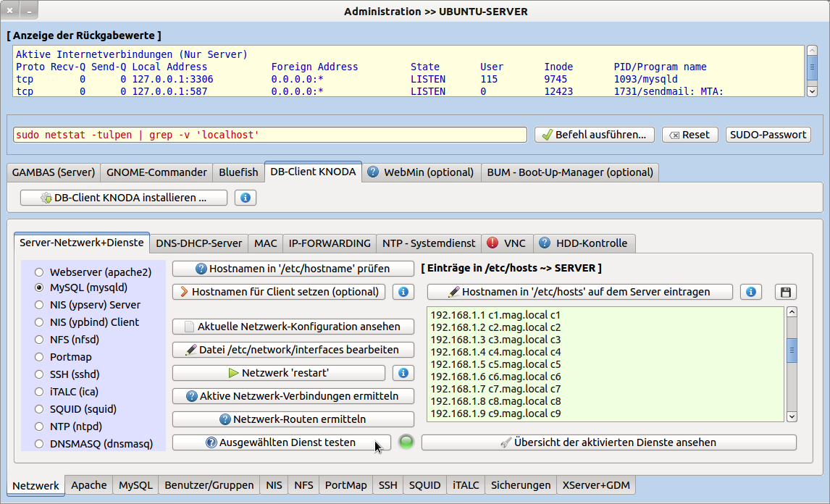Choose SQUID (squid) radio button
830x504 pixels.
coord(39,409)
